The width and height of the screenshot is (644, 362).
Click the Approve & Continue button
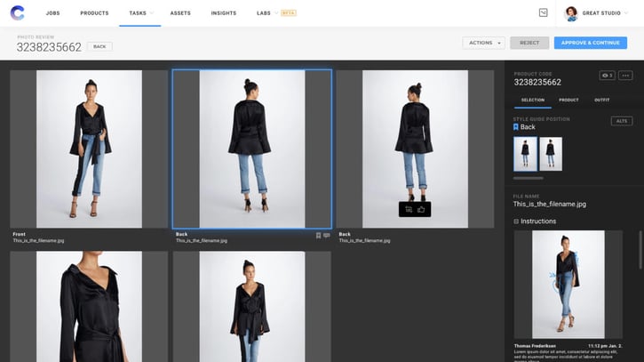click(x=590, y=43)
